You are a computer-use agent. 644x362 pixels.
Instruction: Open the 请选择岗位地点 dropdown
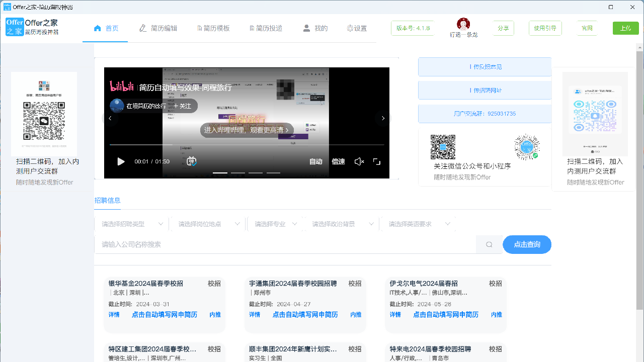click(x=207, y=223)
